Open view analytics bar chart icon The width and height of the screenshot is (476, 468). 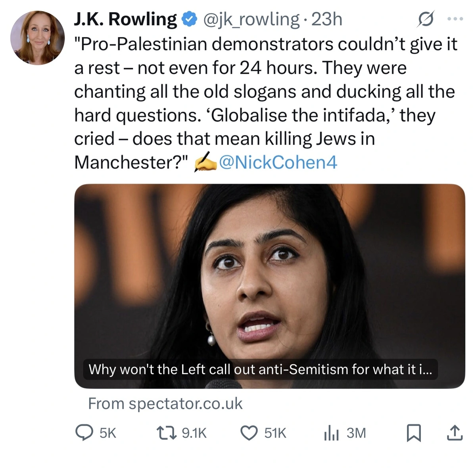[331, 433]
